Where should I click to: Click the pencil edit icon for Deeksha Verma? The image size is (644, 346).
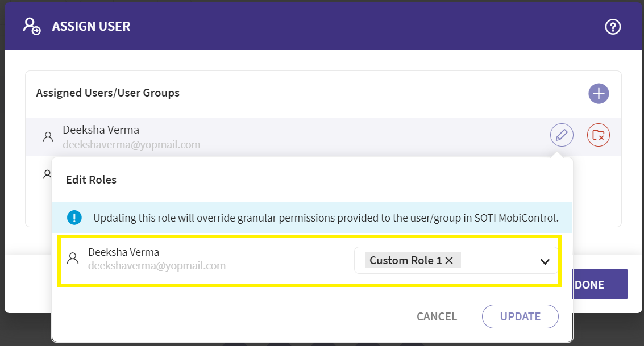(x=562, y=135)
